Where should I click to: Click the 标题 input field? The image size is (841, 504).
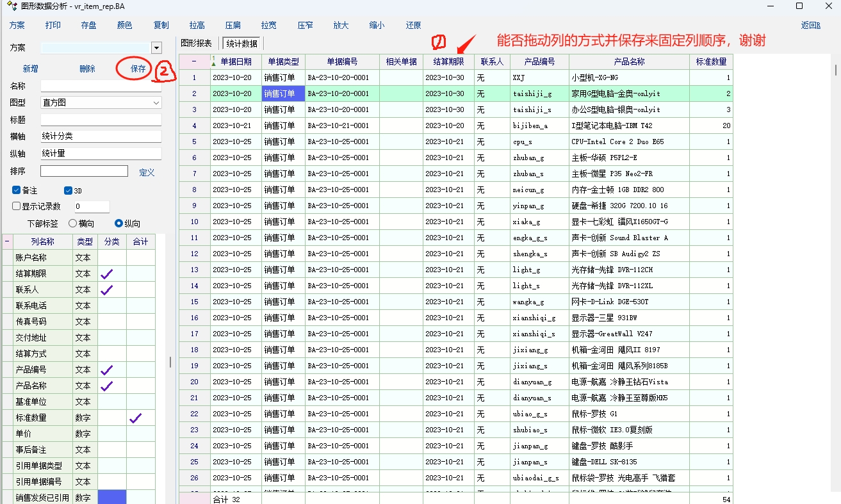101,120
